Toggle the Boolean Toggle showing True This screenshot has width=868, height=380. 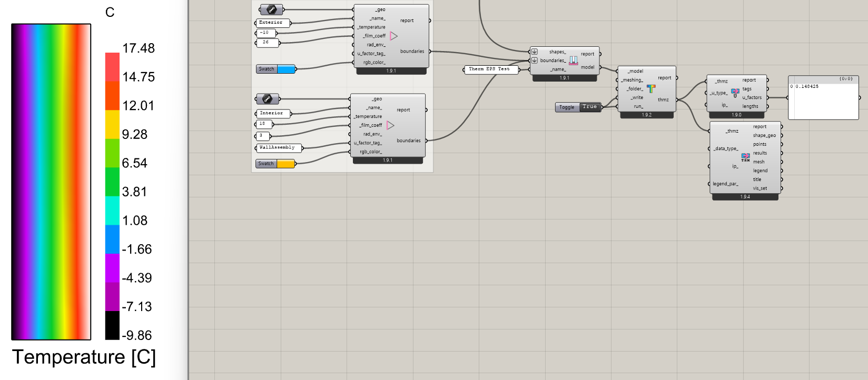pyautogui.click(x=589, y=107)
